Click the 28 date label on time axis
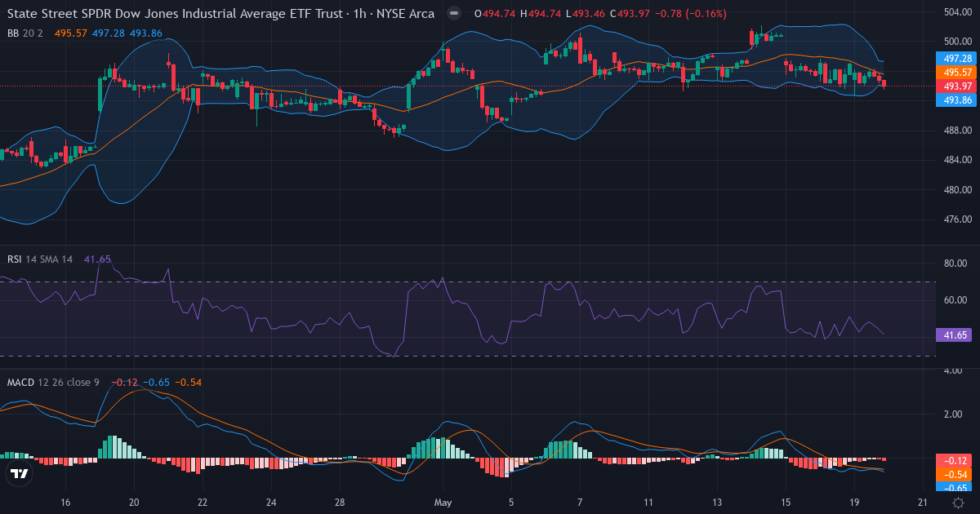Image resolution: width=980 pixels, height=514 pixels. click(x=340, y=502)
